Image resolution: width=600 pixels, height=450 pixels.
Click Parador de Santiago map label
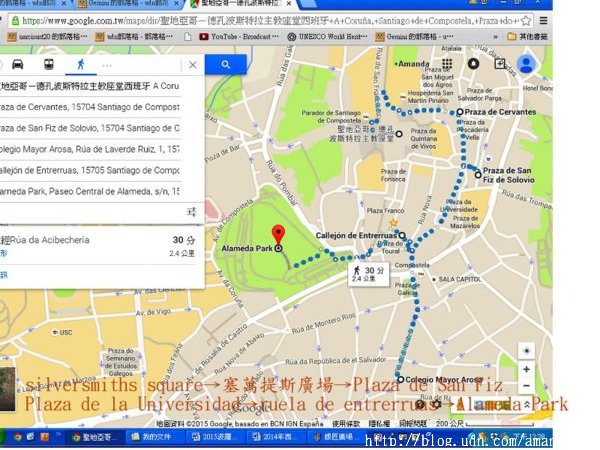tap(332, 116)
